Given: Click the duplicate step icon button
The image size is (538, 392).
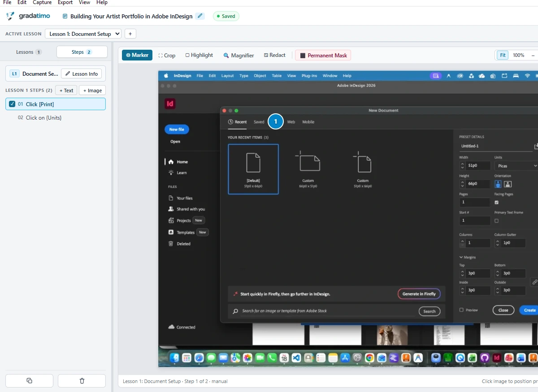Looking at the screenshot, I should coord(29,381).
